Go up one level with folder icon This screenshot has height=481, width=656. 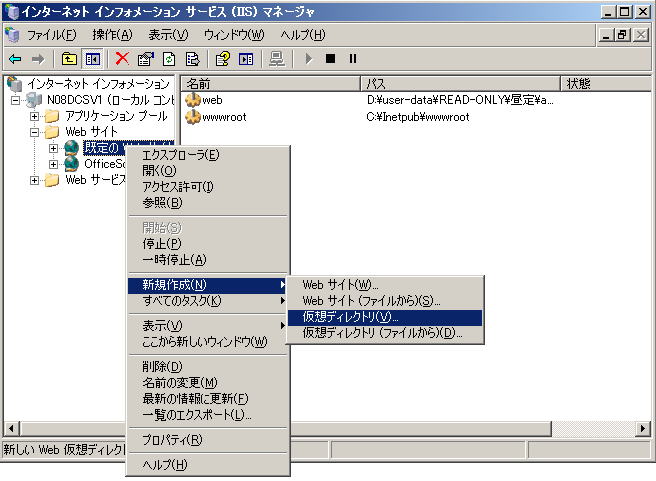pyautogui.click(x=69, y=59)
